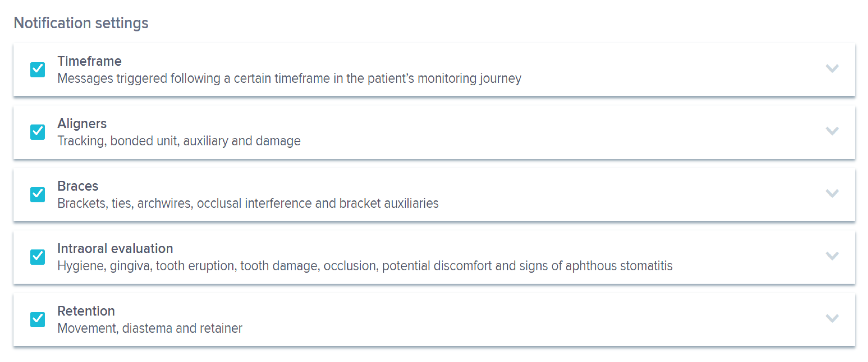This screenshot has width=868, height=362.
Task: Click the 'Messages triggered following a certain timeframe' description
Action: (289, 78)
